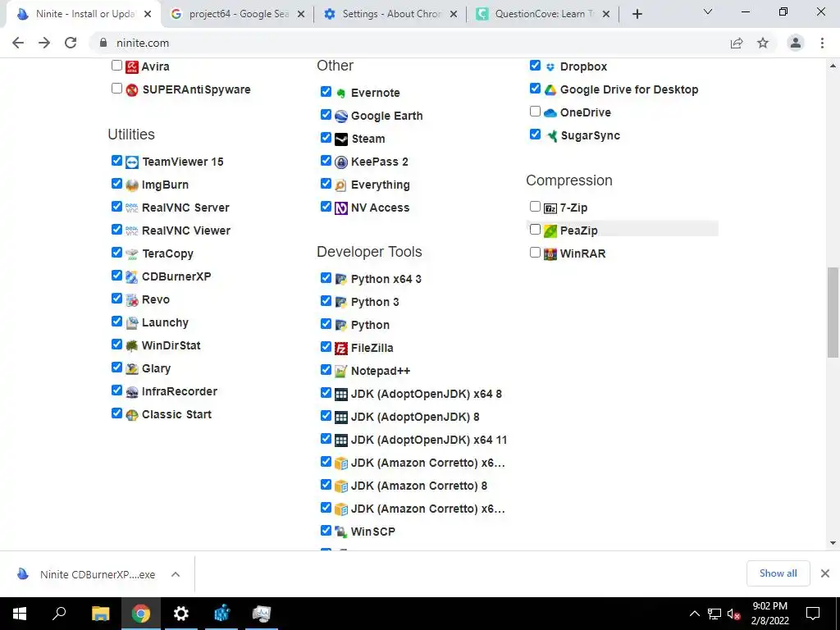Close the project64 Google Search tab
Image resolution: width=840 pixels, height=630 pixels.
[300, 15]
